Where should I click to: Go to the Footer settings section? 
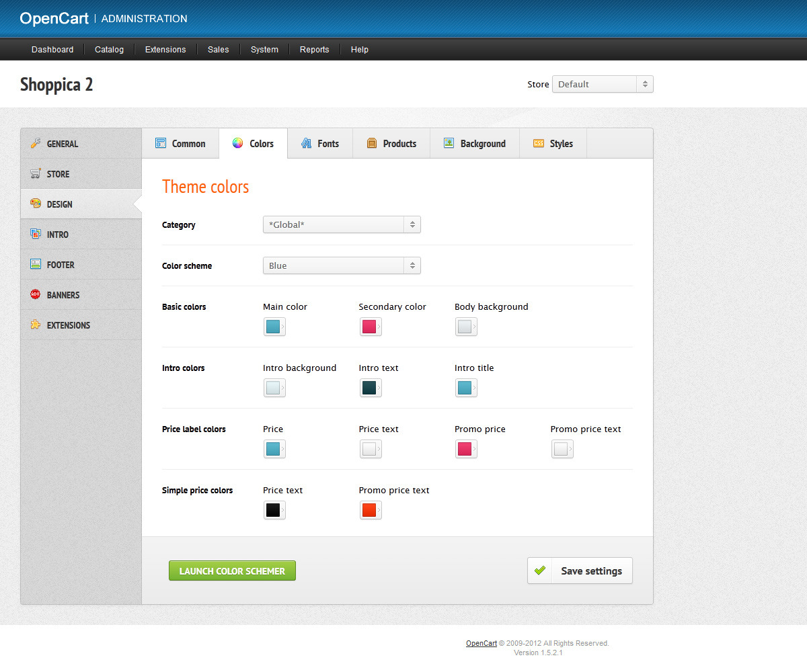point(81,265)
